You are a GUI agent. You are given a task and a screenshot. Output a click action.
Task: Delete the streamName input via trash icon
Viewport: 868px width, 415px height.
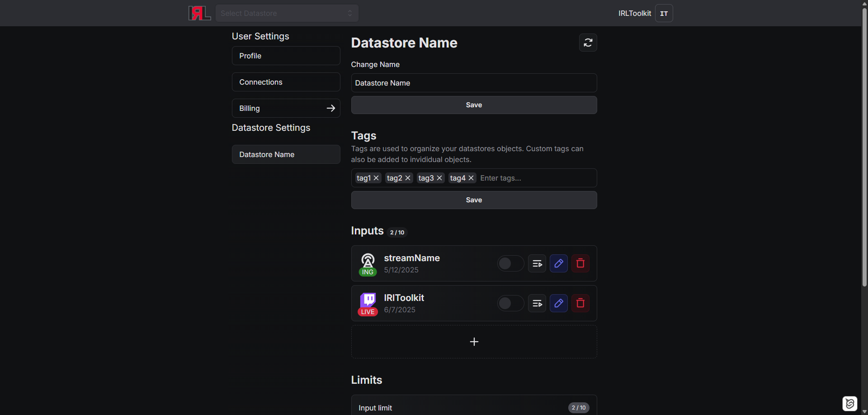[x=580, y=263]
